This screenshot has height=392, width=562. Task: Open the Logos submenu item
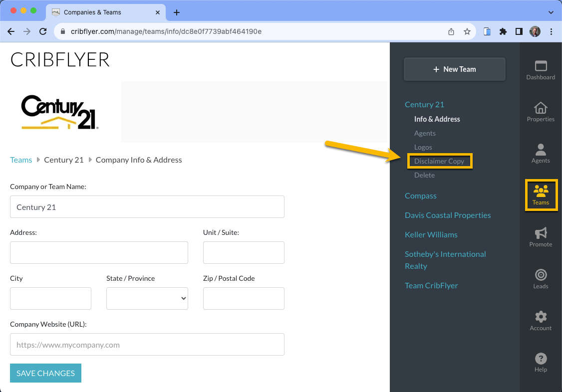(423, 147)
